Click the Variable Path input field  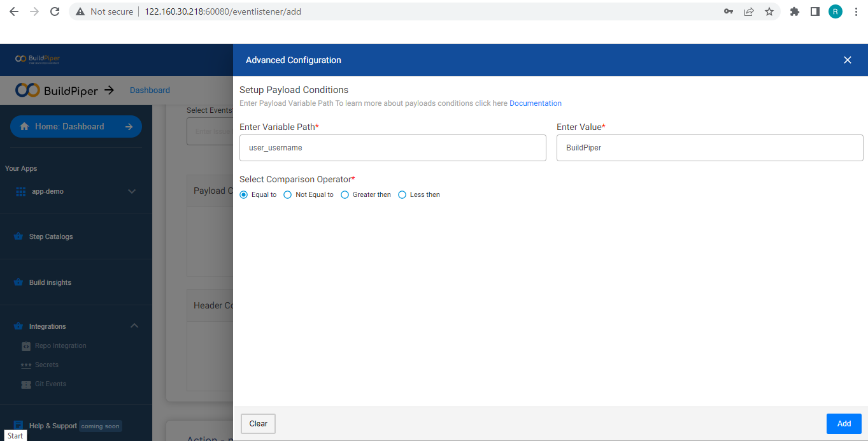click(393, 148)
